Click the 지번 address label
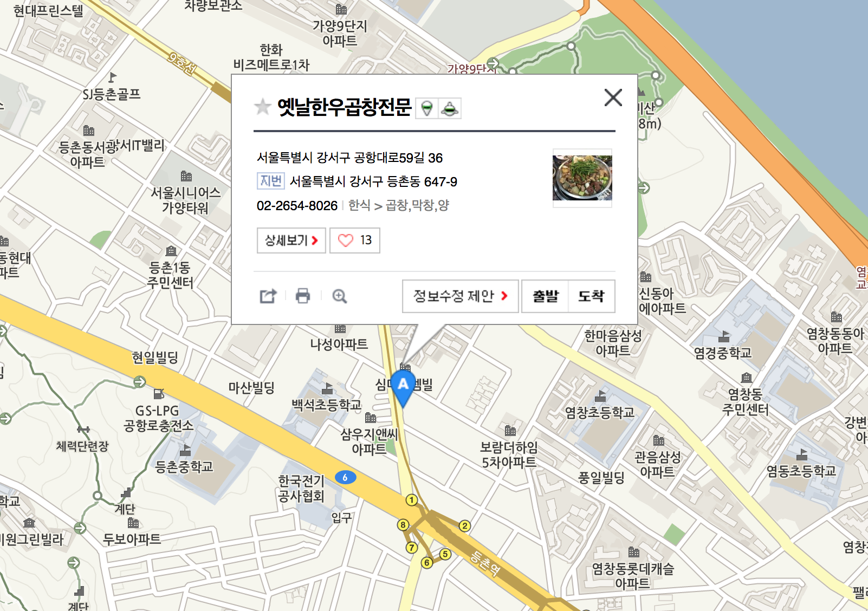This screenshot has width=868, height=611. point(271,181)
